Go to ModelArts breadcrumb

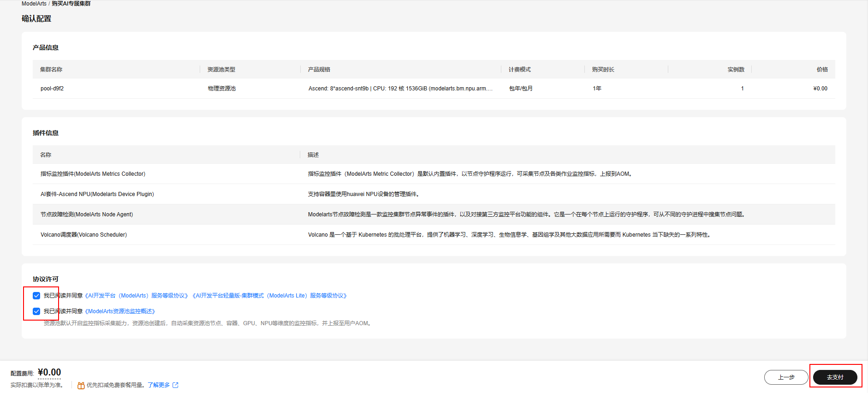[x=34, y=4]
